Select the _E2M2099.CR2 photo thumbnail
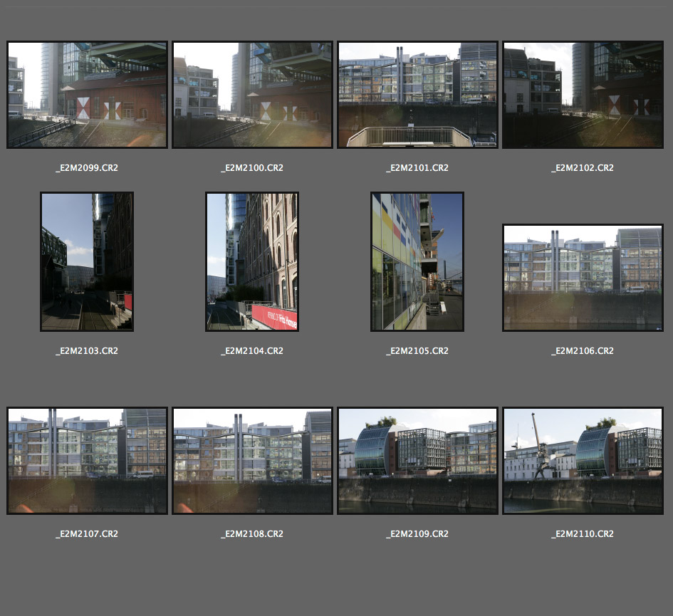 click(x=87, y=95)
